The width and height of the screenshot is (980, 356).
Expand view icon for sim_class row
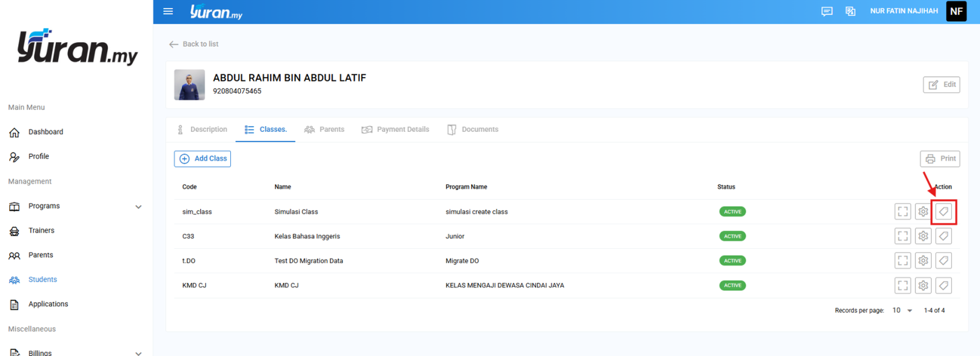[x=903, y=212]
